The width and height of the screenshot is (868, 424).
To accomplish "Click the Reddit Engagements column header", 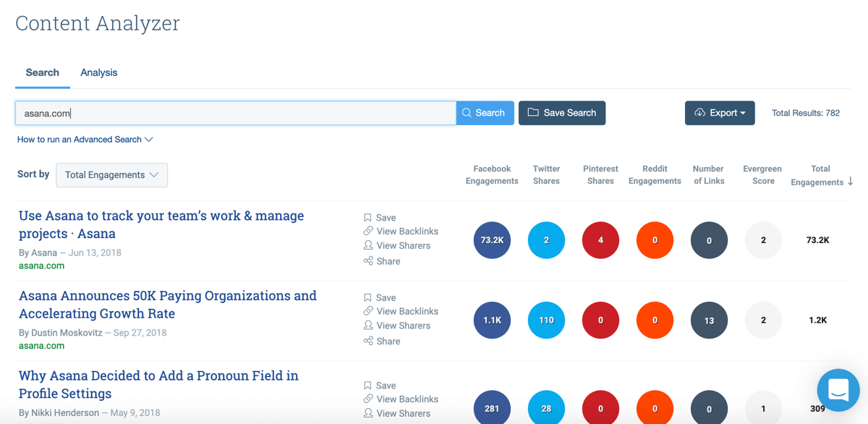I will pyautogui.click(x=655, y=175).
